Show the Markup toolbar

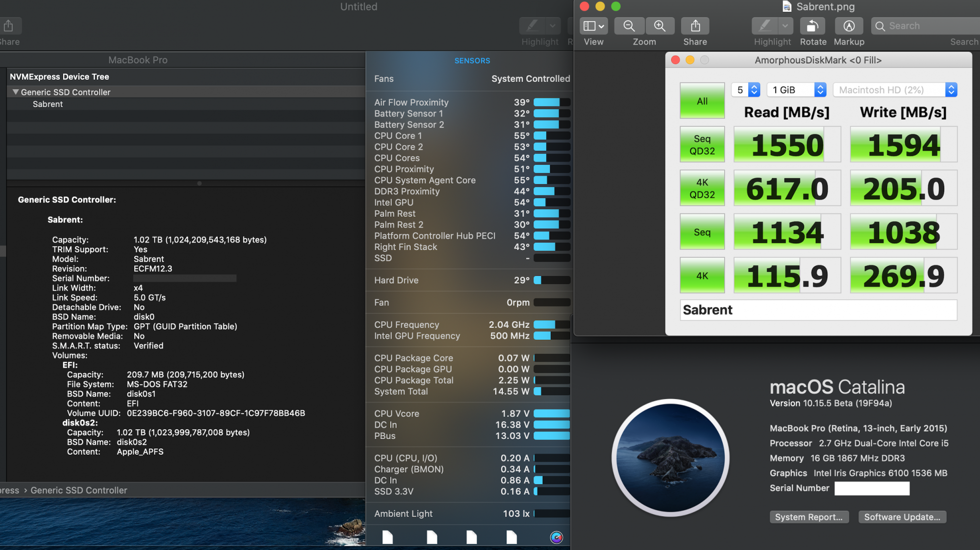(x=849, y=26)
